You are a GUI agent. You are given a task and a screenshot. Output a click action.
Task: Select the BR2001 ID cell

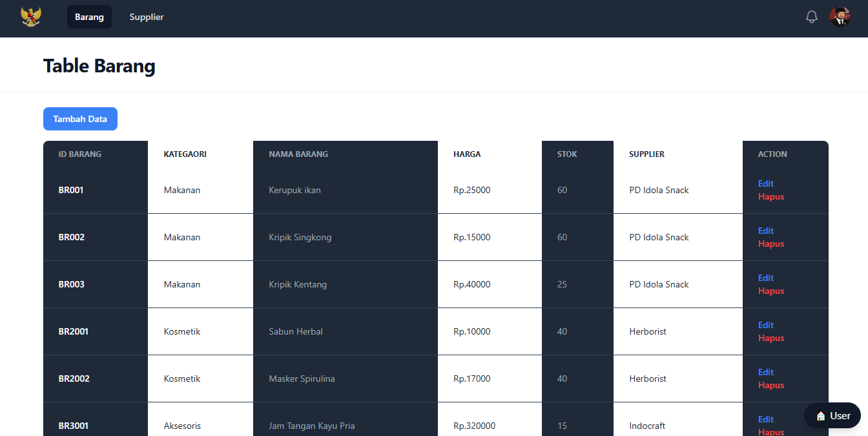click(x=74, y=331)
